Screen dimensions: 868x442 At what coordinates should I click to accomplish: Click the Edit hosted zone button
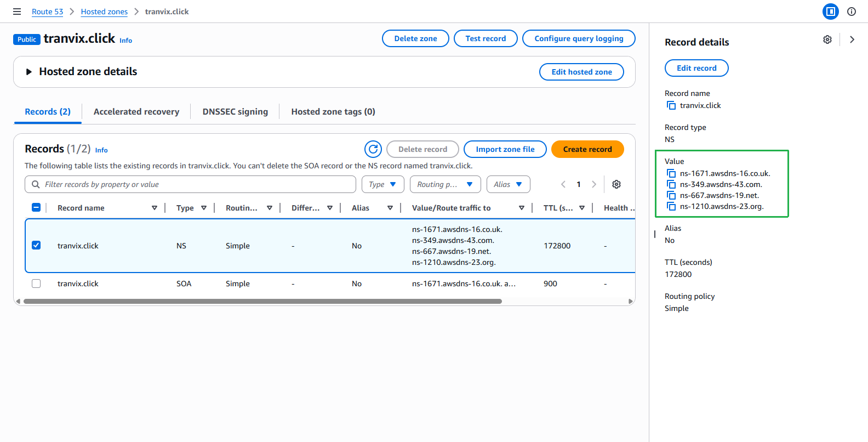581,72
